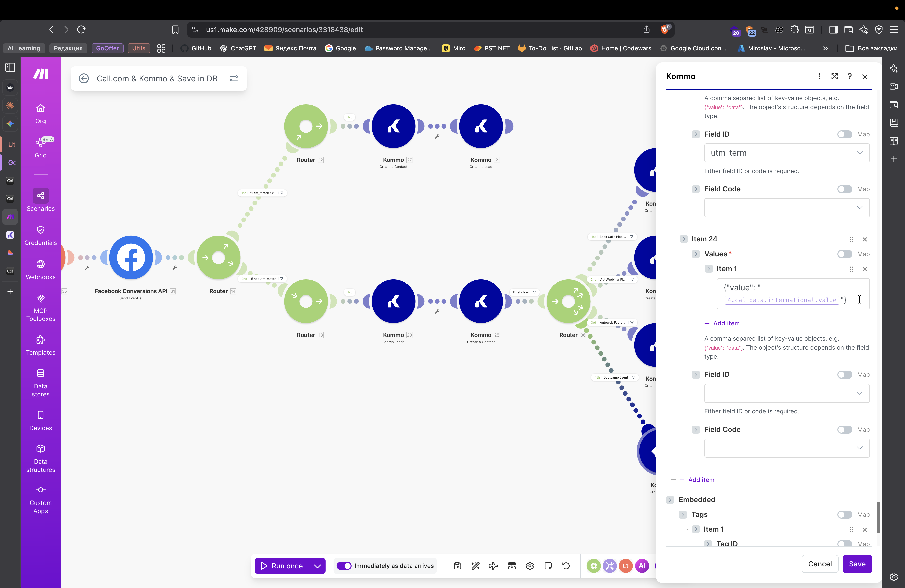Toggle Map switch for Item 24 Values
The image size is (905, 588).
(844, 254)
